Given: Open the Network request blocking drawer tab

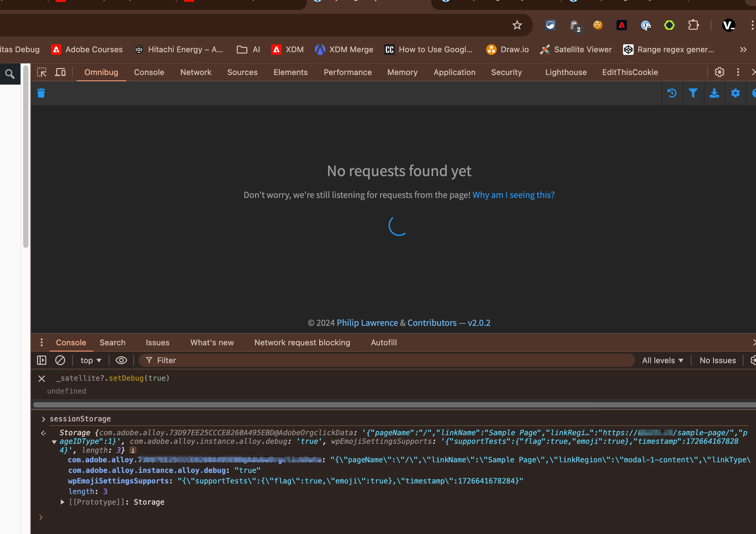Looking at the screenshot, I should [x=302, y=342].
